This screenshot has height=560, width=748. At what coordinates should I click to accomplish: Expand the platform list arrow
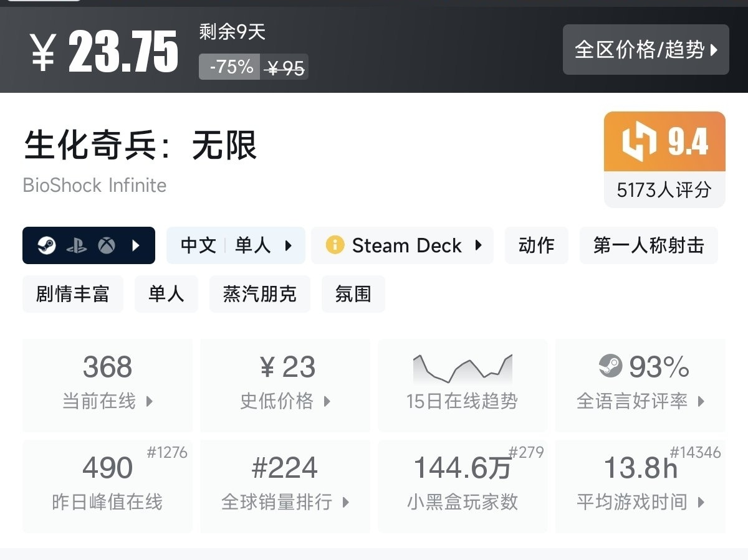click(136, 246)
